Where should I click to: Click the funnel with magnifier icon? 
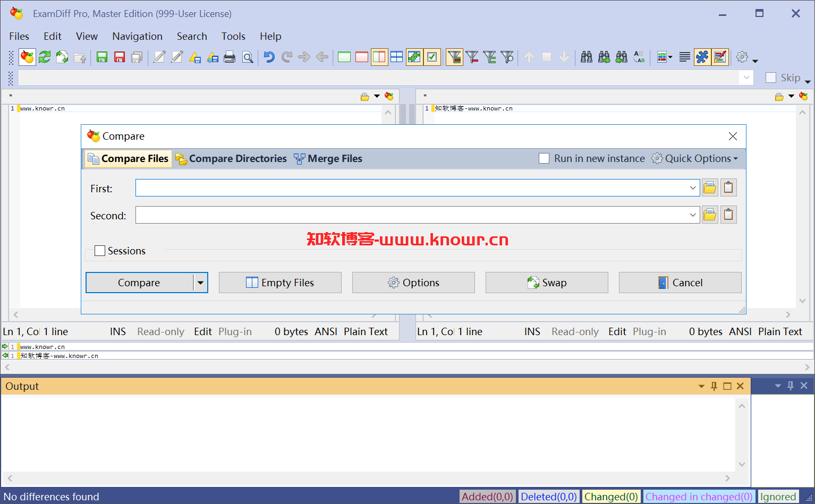507,57
